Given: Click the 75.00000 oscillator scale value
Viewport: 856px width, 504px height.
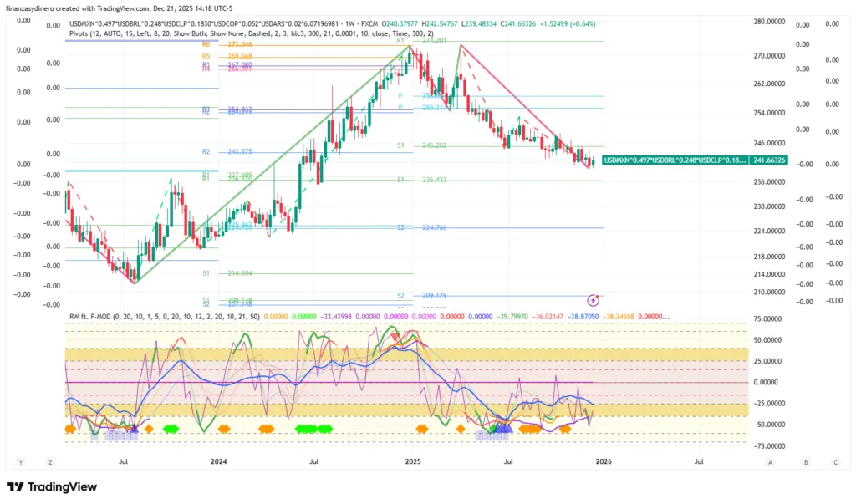Looking at the screenshot, I should pos(771,318).
